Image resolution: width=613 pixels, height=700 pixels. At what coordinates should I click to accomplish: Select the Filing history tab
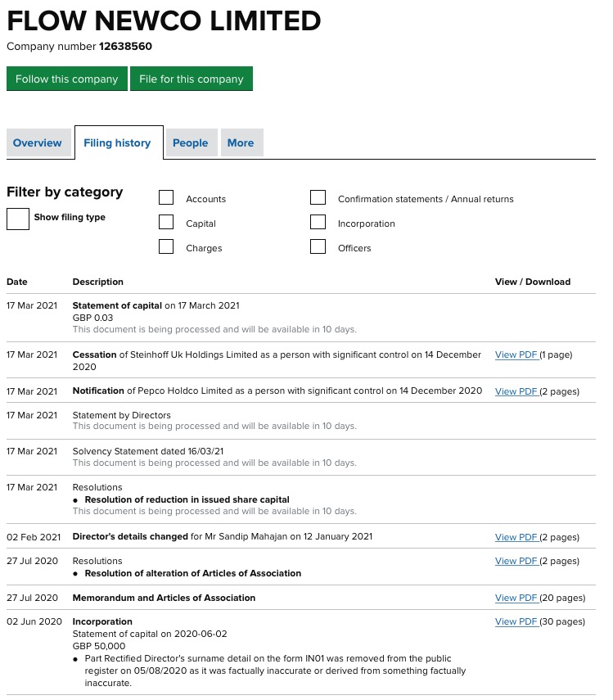[x=117, y=142]
